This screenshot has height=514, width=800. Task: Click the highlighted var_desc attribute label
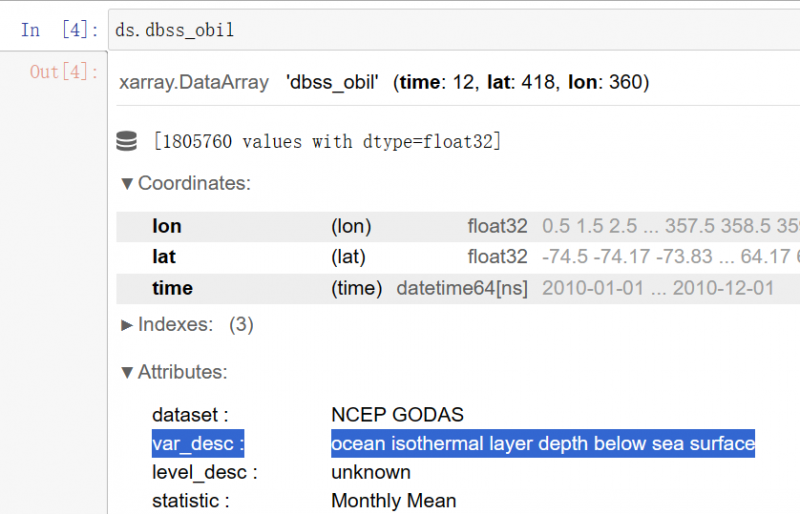point(198,443)
